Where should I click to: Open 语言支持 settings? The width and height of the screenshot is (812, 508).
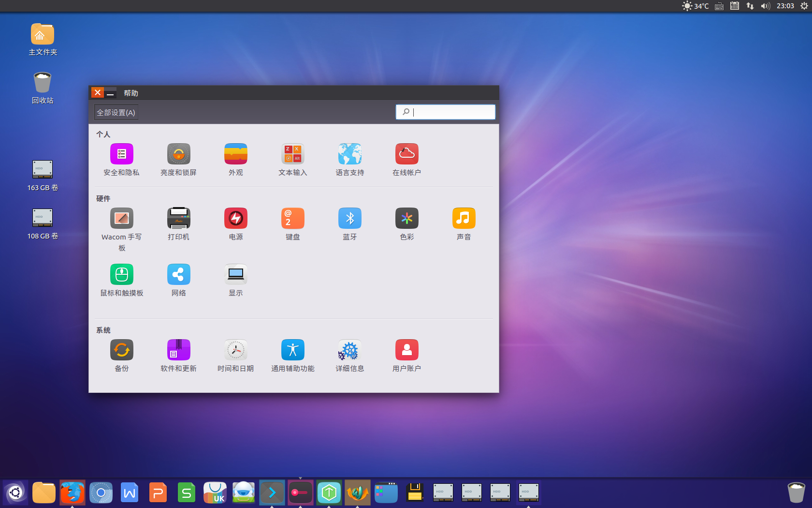(350, 160)
